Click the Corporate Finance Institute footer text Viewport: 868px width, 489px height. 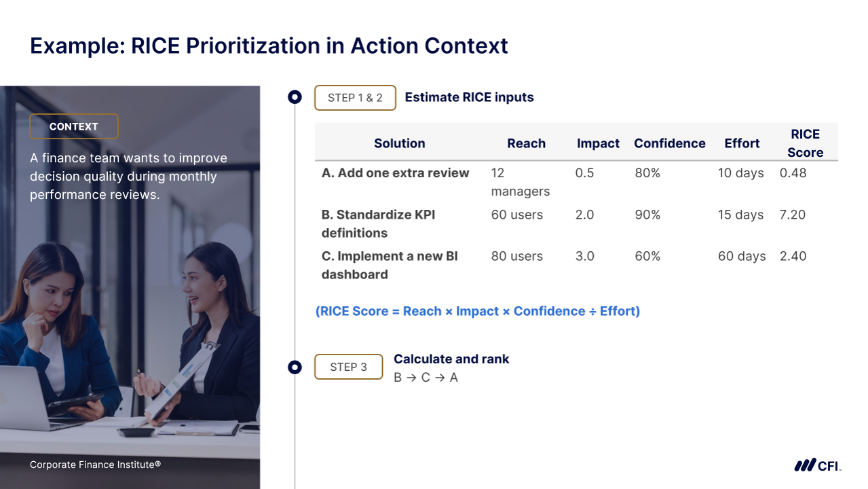point(95,465)
